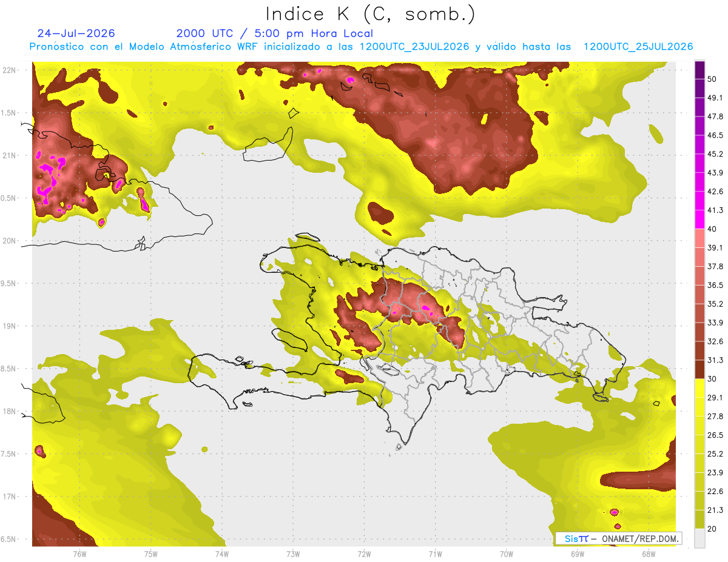This screenshot has height=562, width=728.
Task: Click the "74W" longitude label
Action: pos(222,554)
